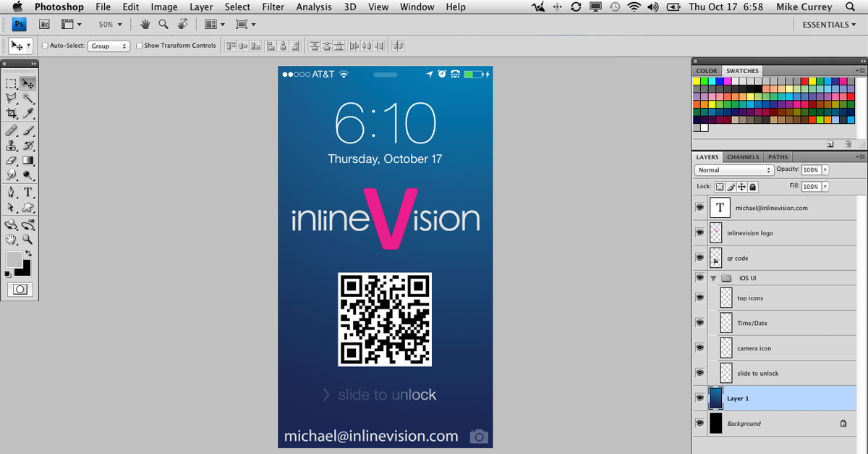The height and width of the screenshot is (454, 868).
Task: Hide the top icons layer
Action: pos(699,298)
